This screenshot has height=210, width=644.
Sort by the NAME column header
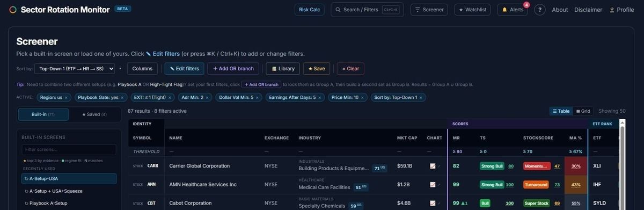point(175,138)
